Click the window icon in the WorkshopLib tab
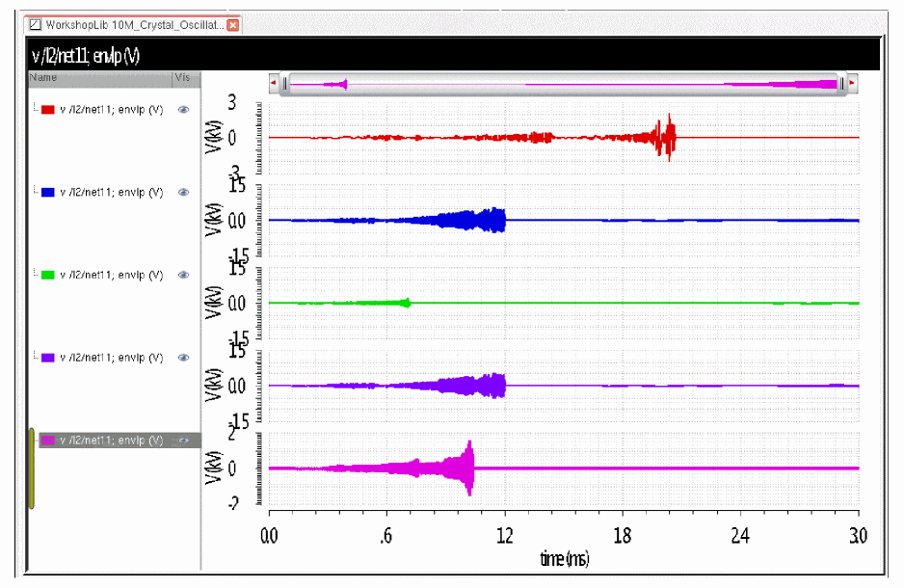Image resolution: width=904 pixels, height=588 pixels. [36, 25]
